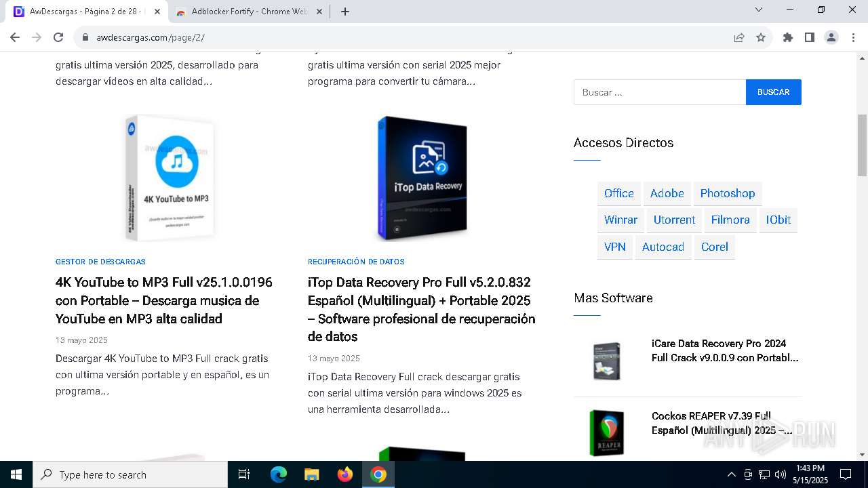Open the Filmora shortcut tag
This screenshot has width=868, height=488.
pyautogui.click(x=730, y=220)
